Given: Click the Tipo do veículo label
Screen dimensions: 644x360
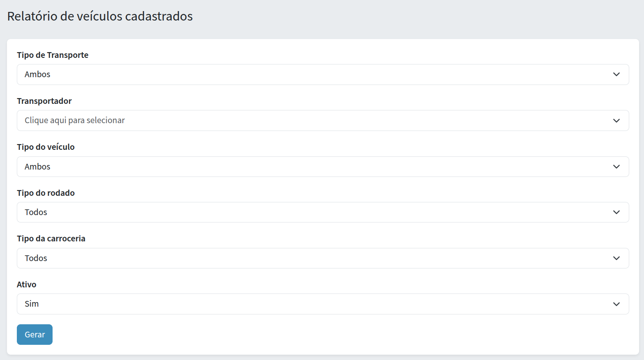Looking at the screenshot, I should point(46,147).
